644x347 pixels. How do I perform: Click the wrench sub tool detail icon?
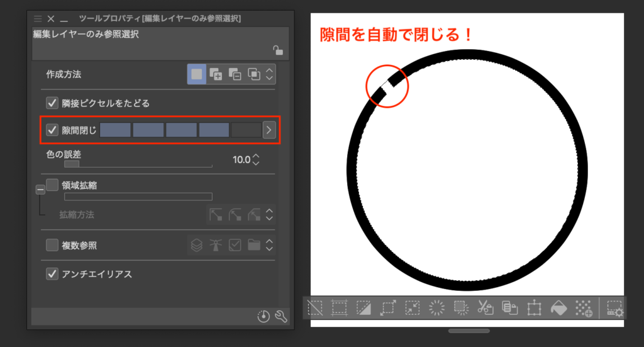(281, 317)
